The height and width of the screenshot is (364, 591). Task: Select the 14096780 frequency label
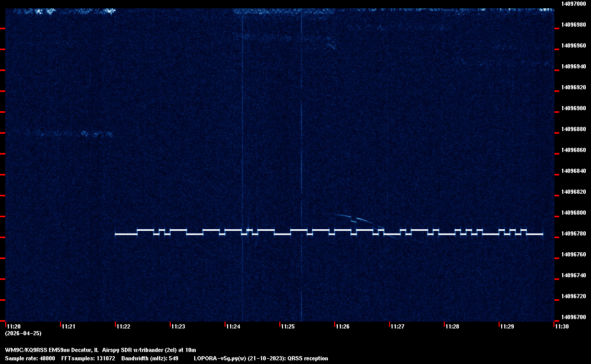(573, 233)
